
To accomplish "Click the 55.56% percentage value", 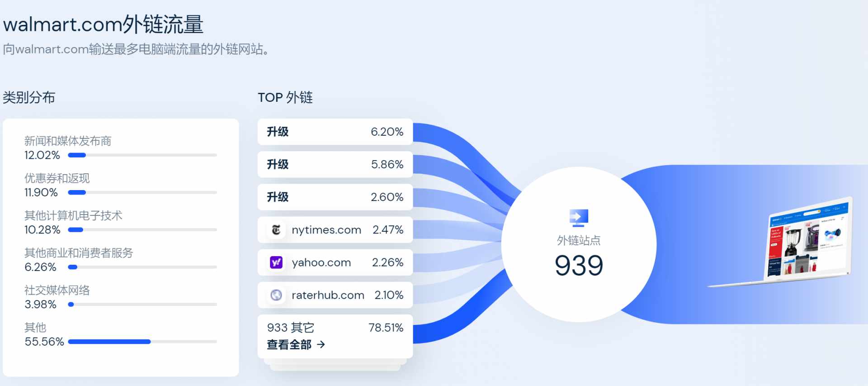I will (x=44, y=342).
